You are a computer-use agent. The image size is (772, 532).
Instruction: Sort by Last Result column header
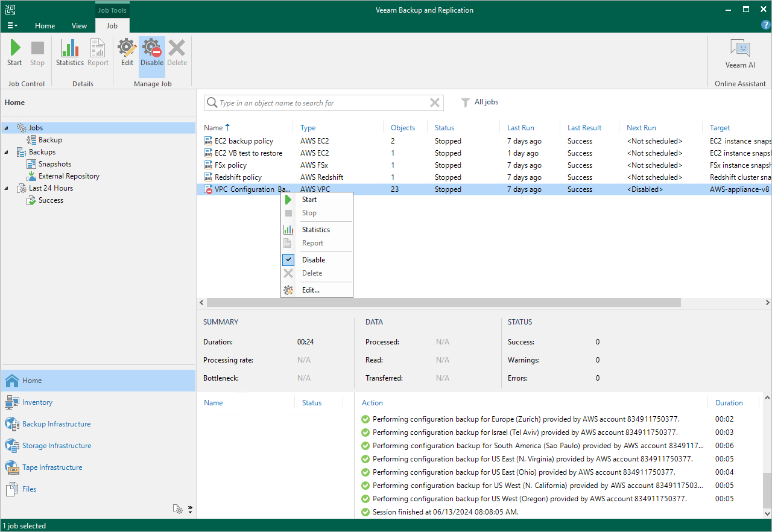point(584,128)
